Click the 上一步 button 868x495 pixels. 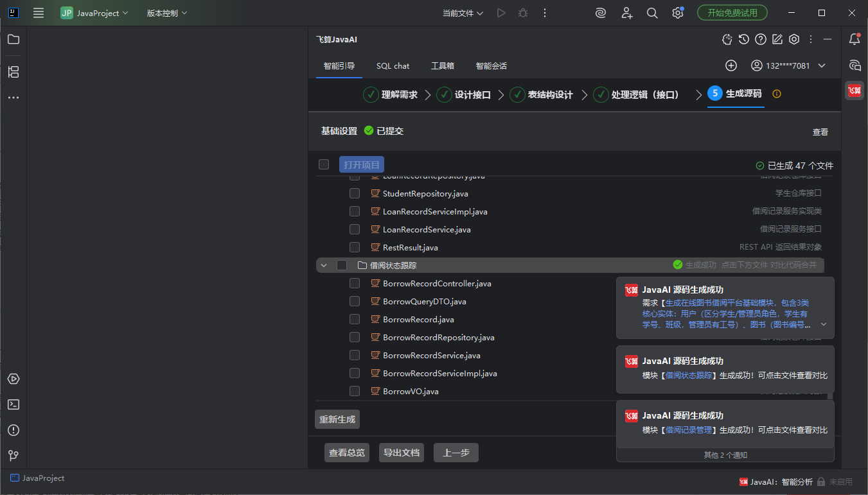[456, 453]
